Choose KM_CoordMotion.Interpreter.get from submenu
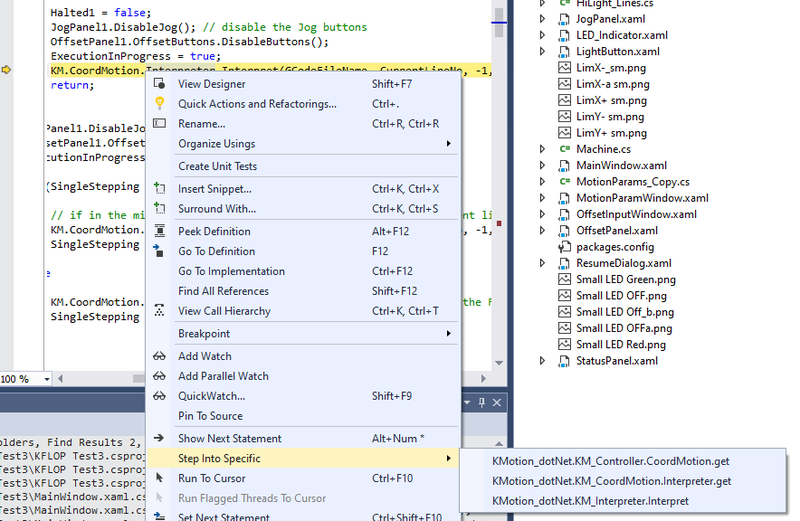 pyautogui.click(x=611, y=481)
